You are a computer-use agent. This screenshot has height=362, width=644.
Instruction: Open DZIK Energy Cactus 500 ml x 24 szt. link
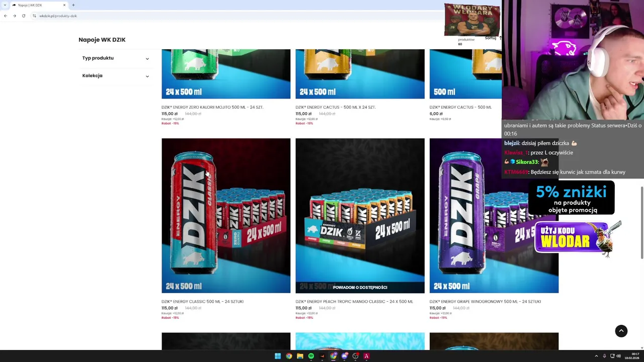coord(336,107)
